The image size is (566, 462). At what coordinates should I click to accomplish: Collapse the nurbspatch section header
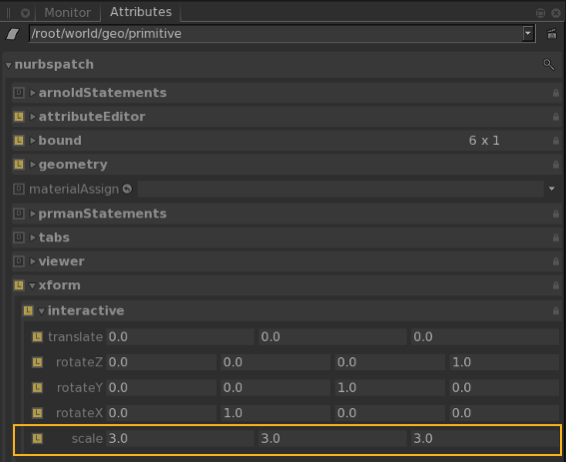(x=8, y=65)
